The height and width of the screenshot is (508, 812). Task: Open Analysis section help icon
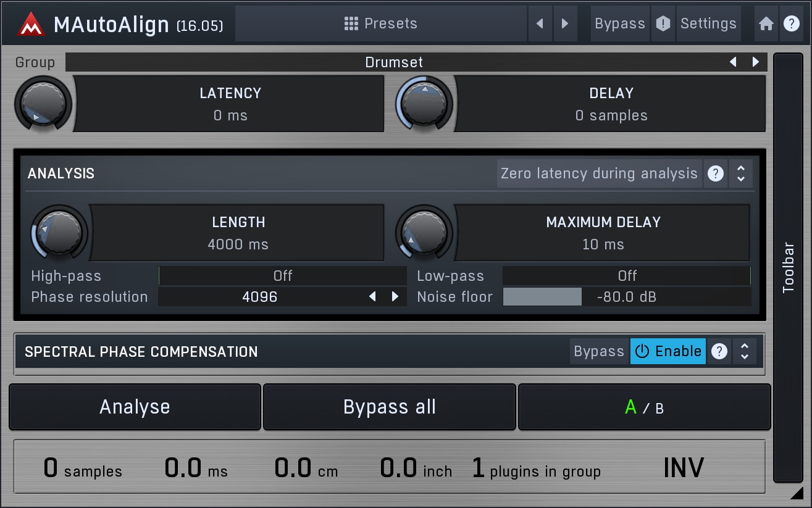click(x=716, y=174)
